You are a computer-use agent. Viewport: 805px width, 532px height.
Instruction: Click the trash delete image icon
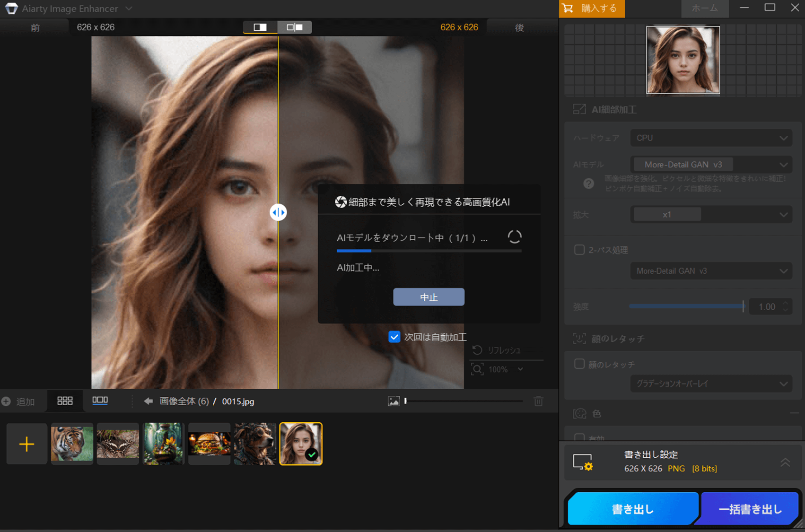538,401
